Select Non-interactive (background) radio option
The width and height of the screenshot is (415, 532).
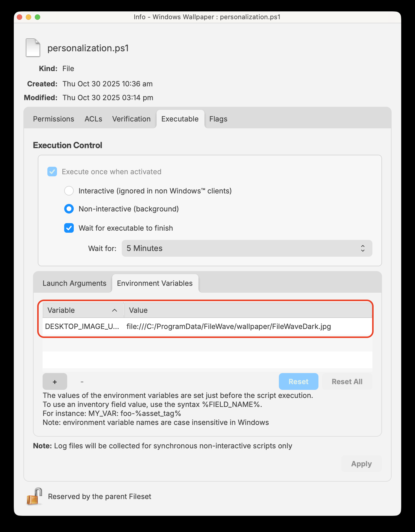pyautogui.click(x=69, y=209)
